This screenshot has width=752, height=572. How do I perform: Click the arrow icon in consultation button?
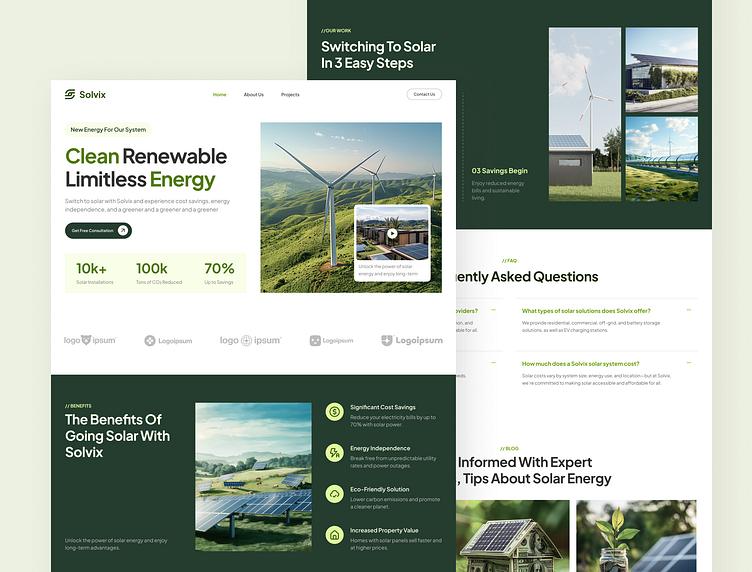click(x=123, y=231)
